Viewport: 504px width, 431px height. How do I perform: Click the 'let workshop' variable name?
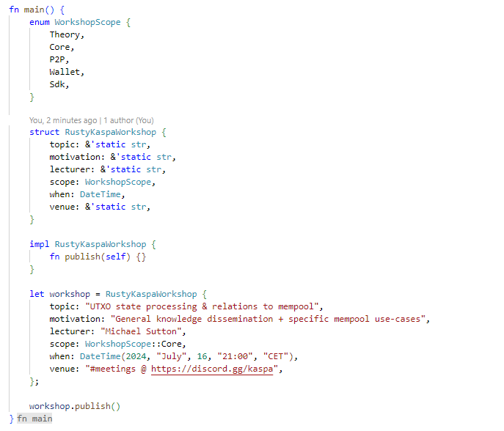pyautogui.click(x=70, y=294)
